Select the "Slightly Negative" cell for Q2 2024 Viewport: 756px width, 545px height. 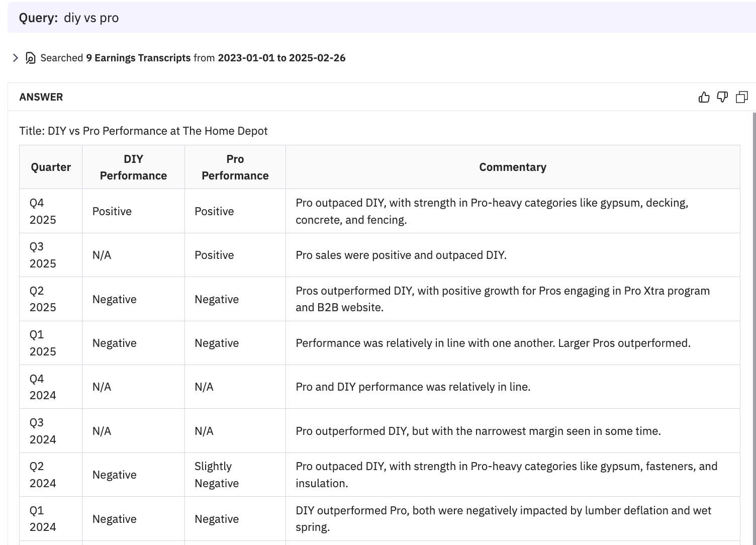(216, 475)
